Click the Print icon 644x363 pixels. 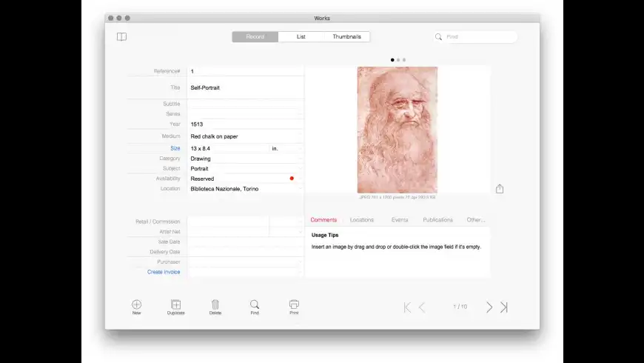coord(294,304)
